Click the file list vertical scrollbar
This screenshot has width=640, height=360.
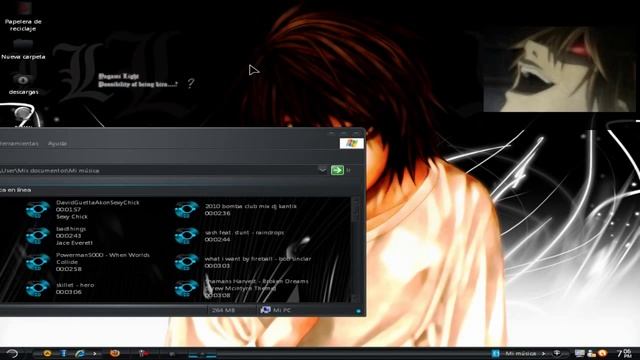click(x=355, y=249)
